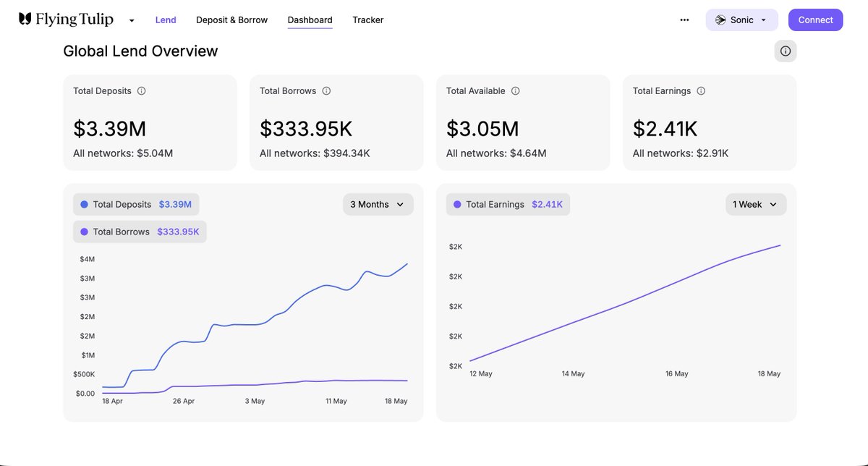This screenshot has width=868, height=466.
Task: Show info tooltip for Total Available
Action: pyautogui.click(x=516, y=91)
